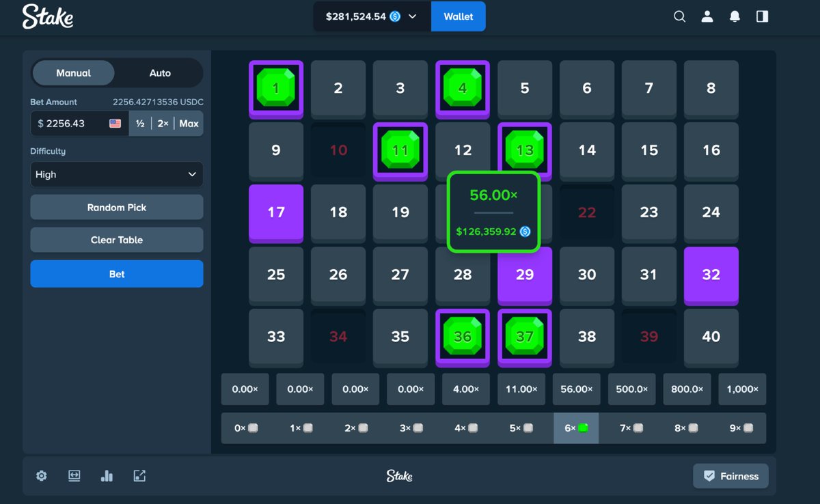Click the 800.0× payout cell
820x504 pixels.
pos(687,389)
